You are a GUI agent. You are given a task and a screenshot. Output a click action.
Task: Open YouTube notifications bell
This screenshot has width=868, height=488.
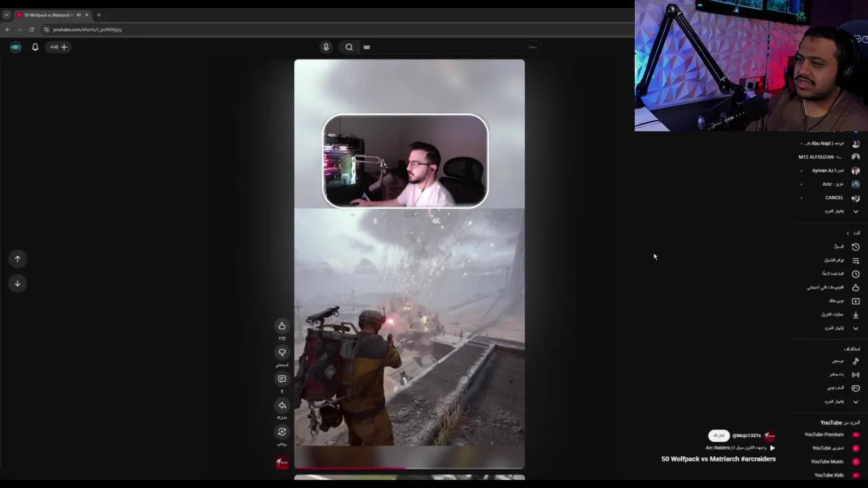35,47
